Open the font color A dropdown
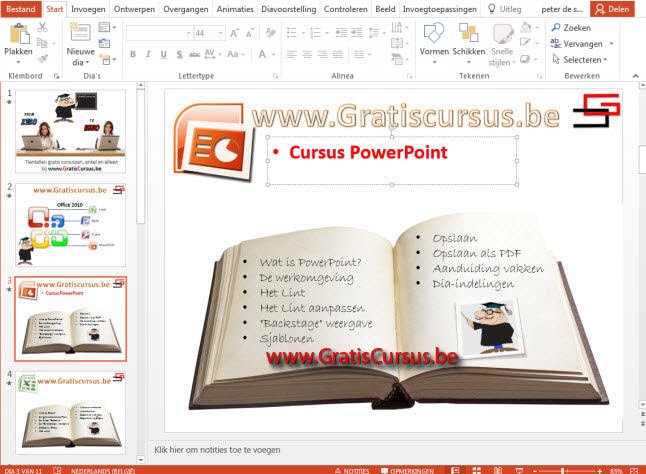 tap(273, 54)
